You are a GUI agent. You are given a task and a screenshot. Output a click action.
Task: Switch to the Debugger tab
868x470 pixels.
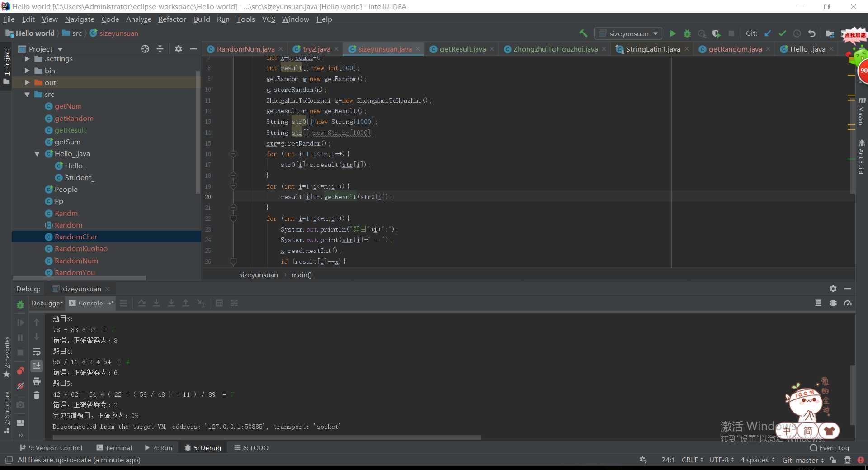pyautogui.click(x=47, y=303)
